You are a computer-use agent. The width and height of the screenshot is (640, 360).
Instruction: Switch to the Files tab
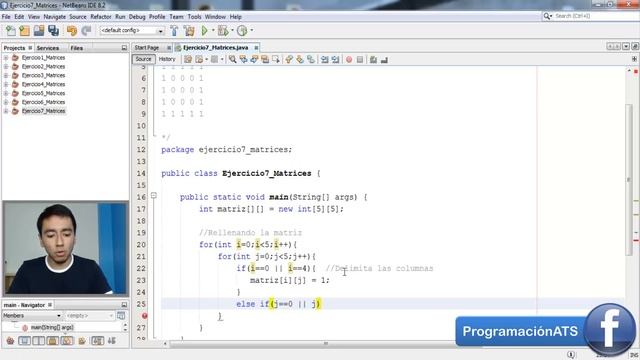click(77, 48)
